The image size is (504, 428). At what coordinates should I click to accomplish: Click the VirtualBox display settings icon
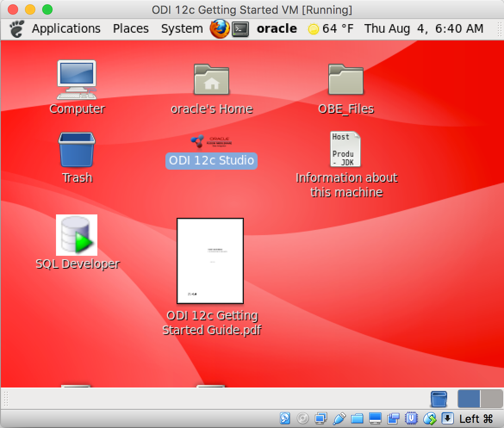tap(375, 419)
